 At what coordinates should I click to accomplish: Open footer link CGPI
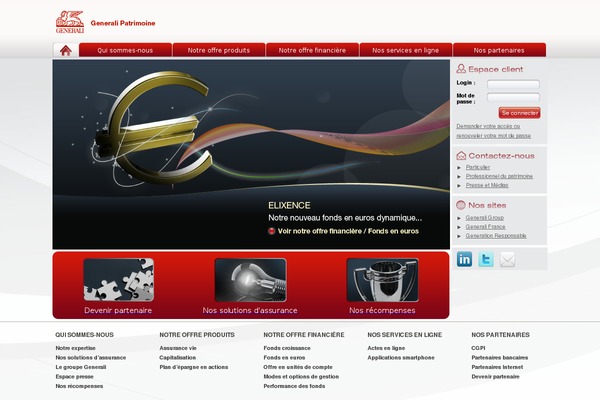point(478,348)
